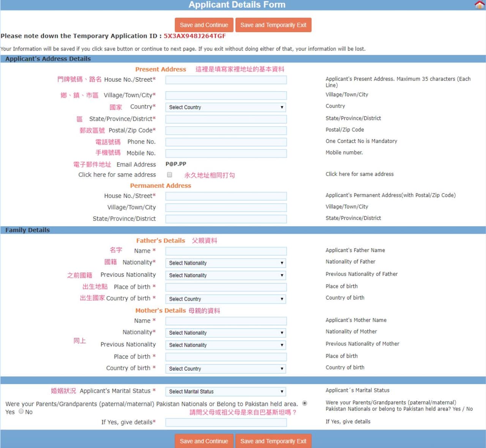Click the 'One Contact No is Mandatory' hint
The image size is (486, 448).
[361, 141]
